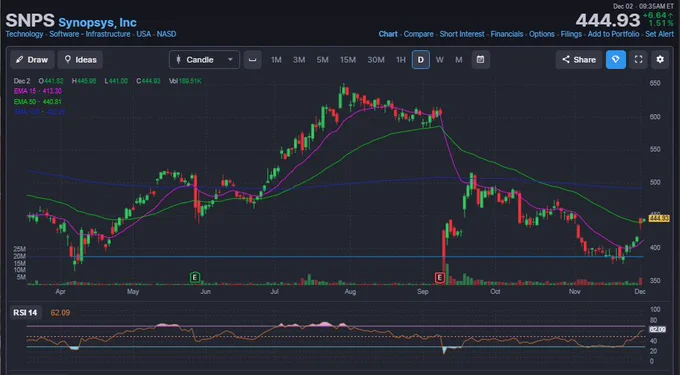Open chart settings gear icon
The height and width of the screenshot is (375, 680).
click(660, 60)
